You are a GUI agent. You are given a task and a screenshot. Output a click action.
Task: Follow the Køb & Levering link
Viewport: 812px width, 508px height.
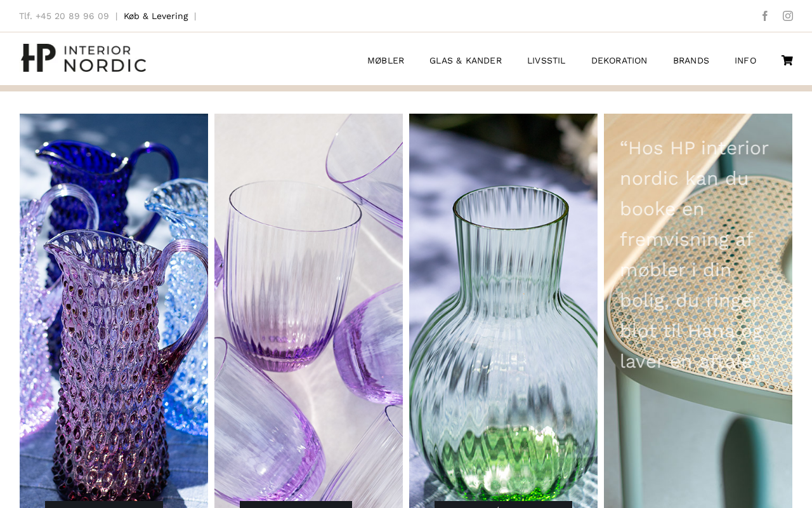point(156,16)
